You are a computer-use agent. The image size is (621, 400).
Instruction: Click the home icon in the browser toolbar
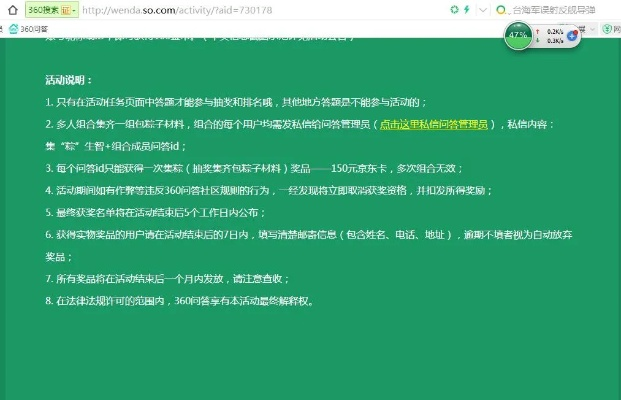click(12, 10)
